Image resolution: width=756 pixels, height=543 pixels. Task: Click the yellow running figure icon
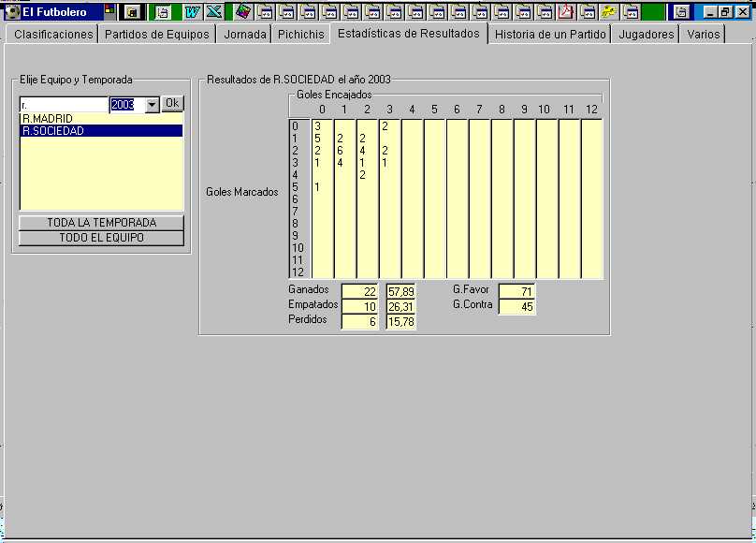coord(608,11)
